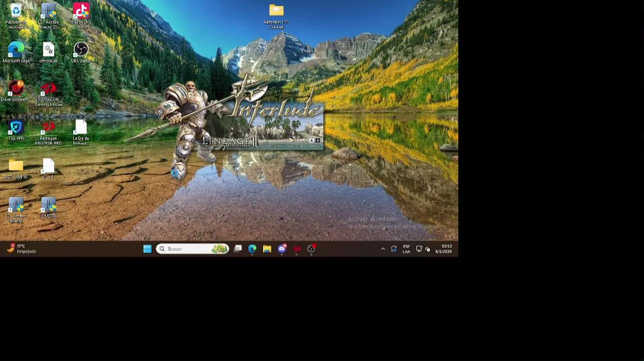Open the Papelera de reciclaje desktop icon

point(16,16)
